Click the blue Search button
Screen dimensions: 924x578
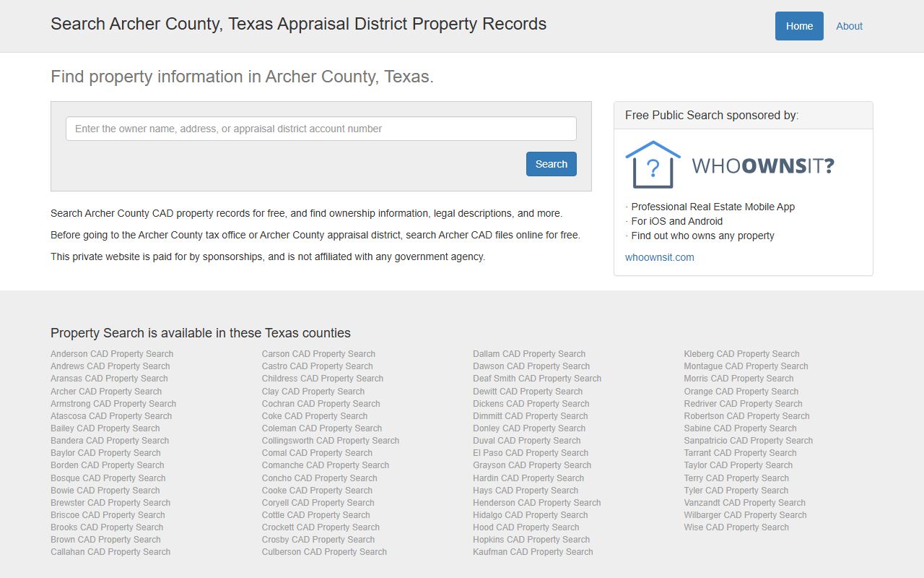(552, 164)
